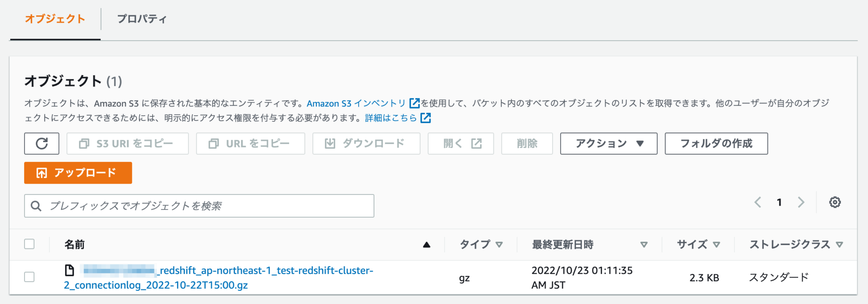Click the external link icon next to 詳細はこちら
The height and width of the screenshot is (304, 868).
[x=425, y=118]
